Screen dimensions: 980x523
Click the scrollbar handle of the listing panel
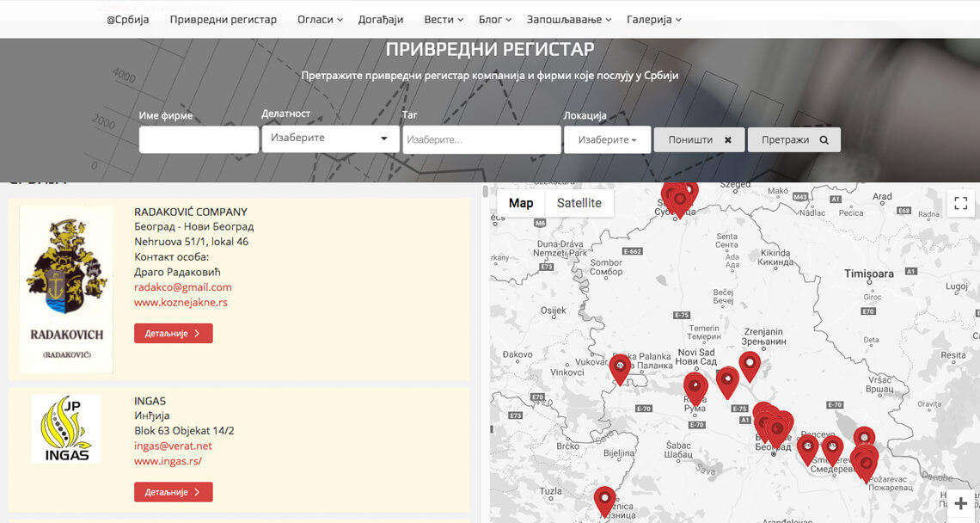pyautogui.click(x=486, y=192)
